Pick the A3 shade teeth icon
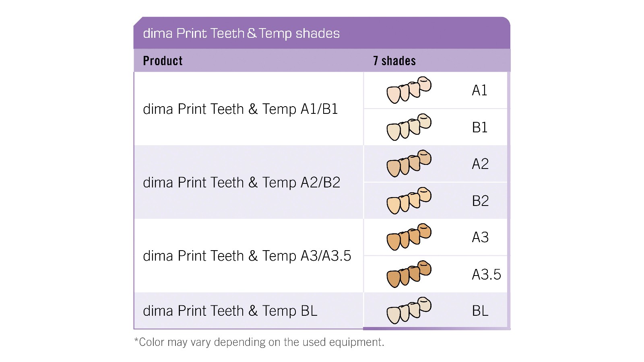Viewport: 644px width, 362px height. [x=409, y=237]
